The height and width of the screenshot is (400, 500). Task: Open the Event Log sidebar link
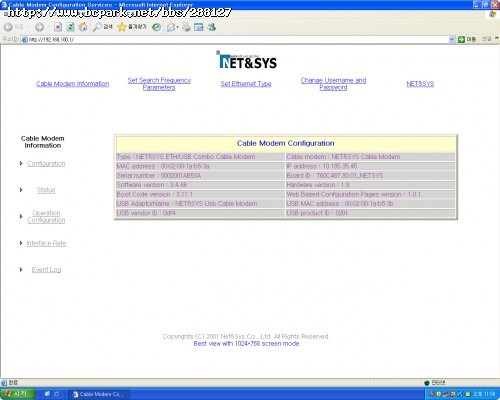coord(46,270)
